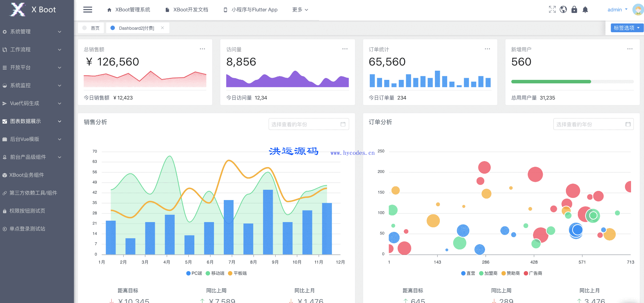Expand the Vue代码生成 sidebar menu
This screenshot has width=644, height=303.
(37, 103)
